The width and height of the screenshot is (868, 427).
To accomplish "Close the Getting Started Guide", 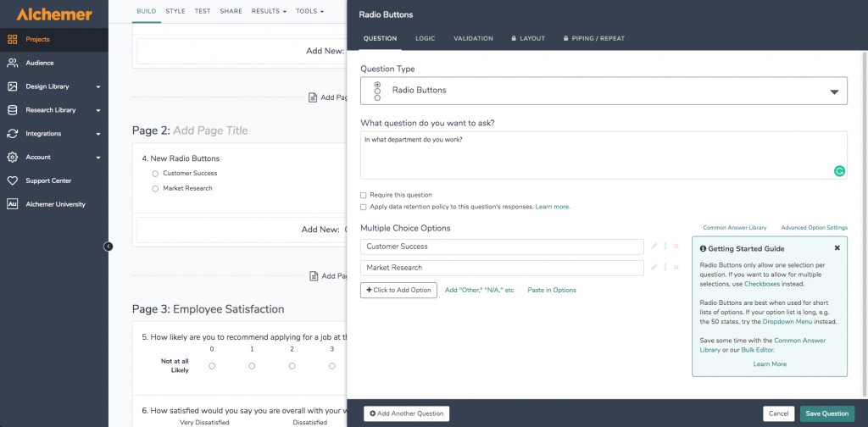I will point(837,247).
